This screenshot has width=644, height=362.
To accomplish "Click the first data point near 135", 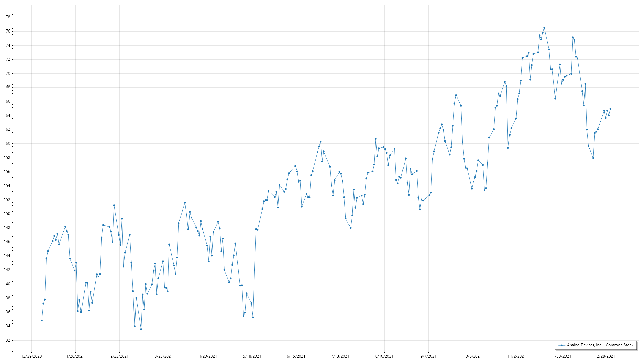I will pyautogui.click(x=42, y=320).
